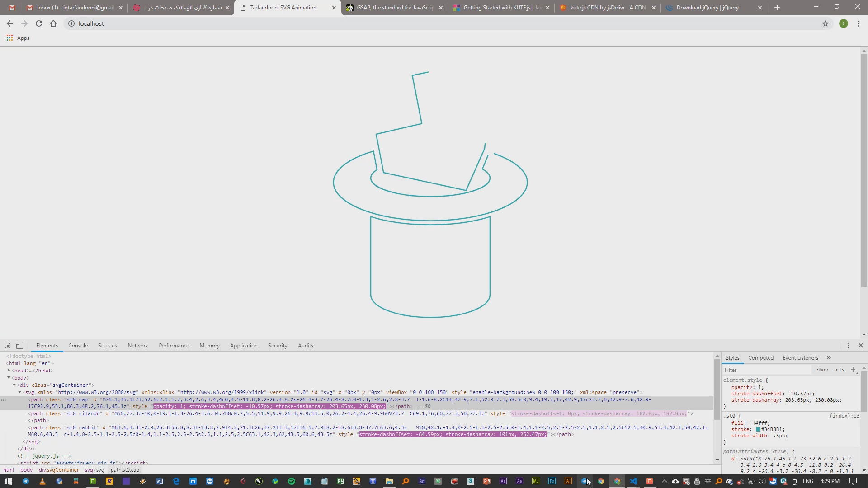Close the DevTools panel

coord(861,346)
